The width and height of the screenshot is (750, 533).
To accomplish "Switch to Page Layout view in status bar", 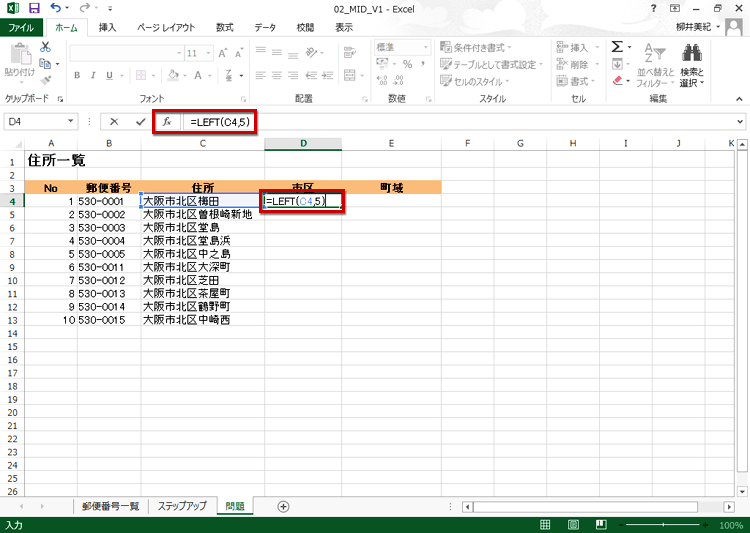I will coord(573,525).
